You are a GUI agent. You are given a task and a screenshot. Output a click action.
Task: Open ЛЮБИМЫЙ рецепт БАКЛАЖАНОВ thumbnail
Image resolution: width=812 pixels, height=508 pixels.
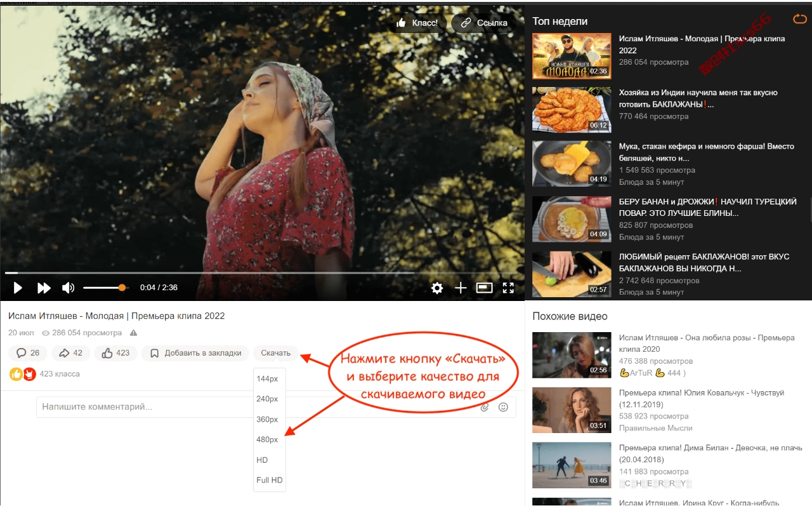tap(572, 274)
